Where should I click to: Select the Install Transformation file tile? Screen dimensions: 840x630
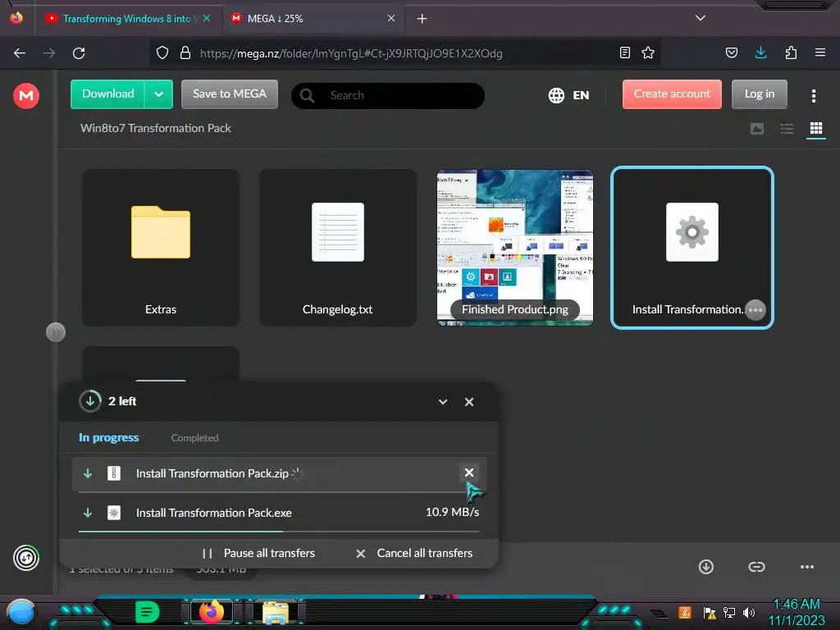click(x=692, y=248)
